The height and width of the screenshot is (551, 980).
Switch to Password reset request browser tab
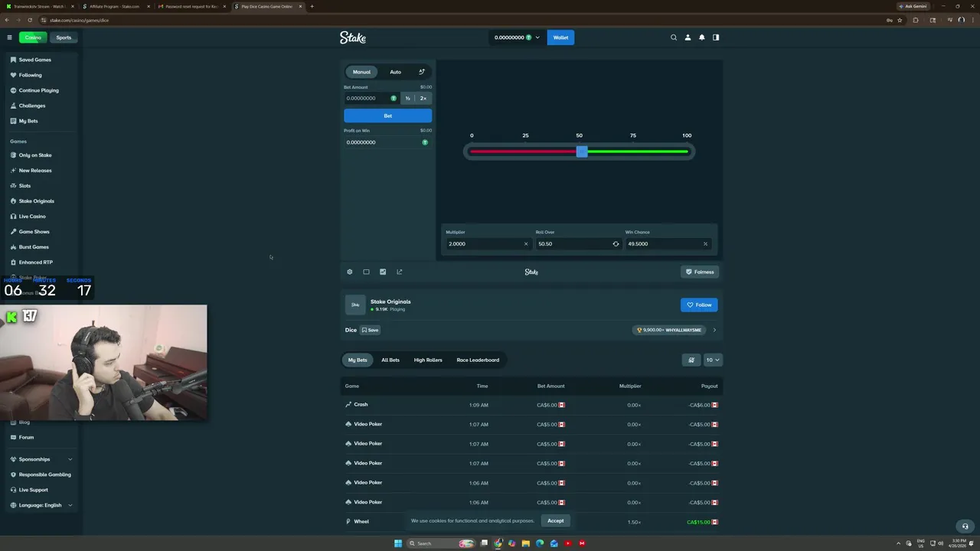(191, 6)
